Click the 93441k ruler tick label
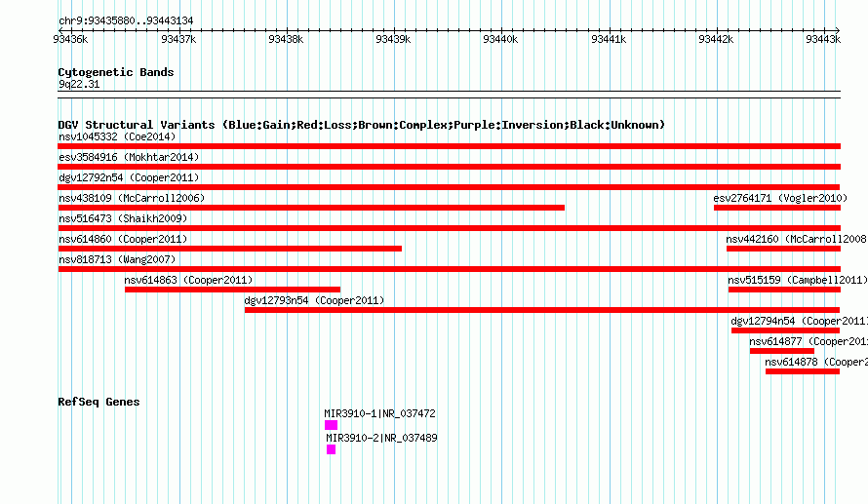868x504 pixels. click(x=609, y=39)
